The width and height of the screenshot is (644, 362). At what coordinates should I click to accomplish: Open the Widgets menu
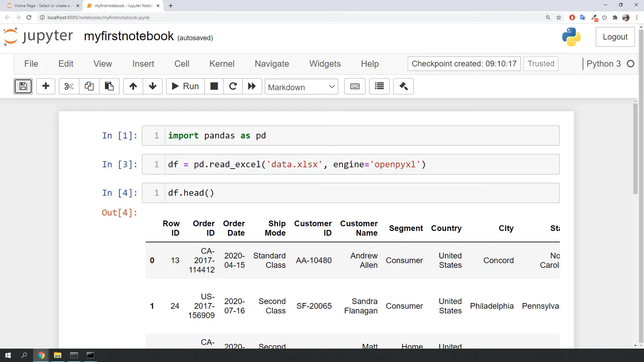pos(325,64)
